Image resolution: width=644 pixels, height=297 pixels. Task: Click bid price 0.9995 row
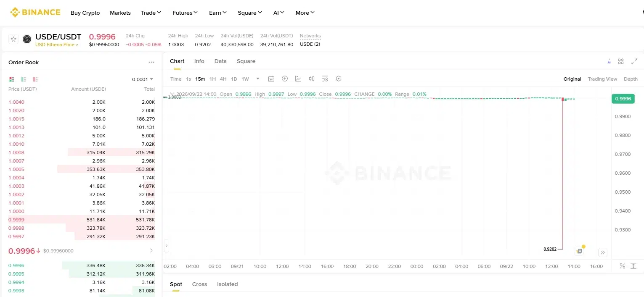82,274
